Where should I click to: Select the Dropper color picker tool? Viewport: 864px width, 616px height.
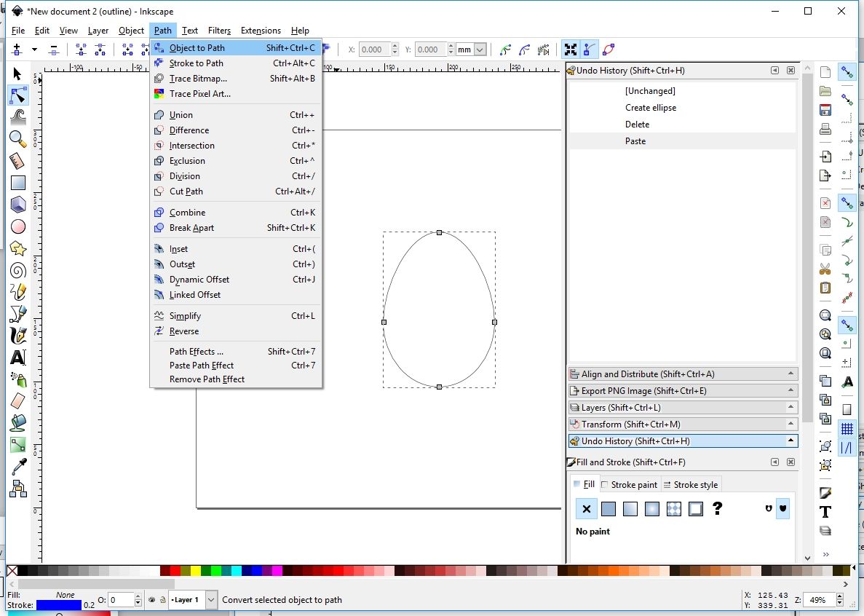[x=17, y=467]
